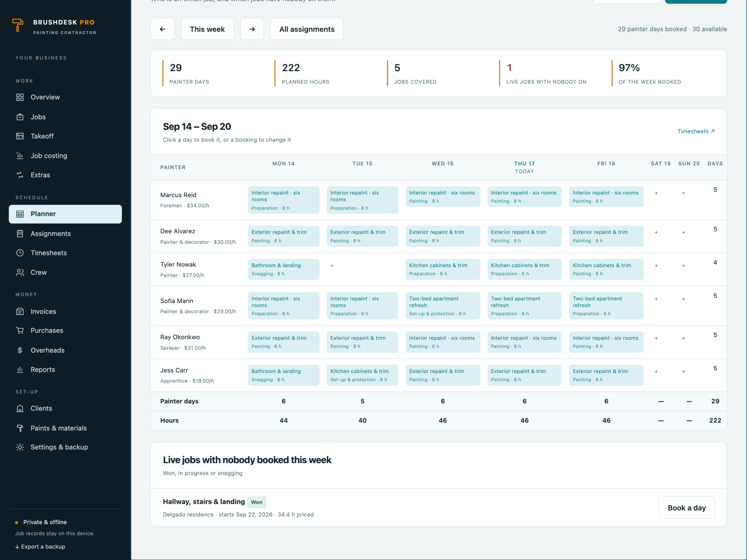Click the Job costing chart icon
Viewport: 747px width, 560px height.
[x=20, y=156]
